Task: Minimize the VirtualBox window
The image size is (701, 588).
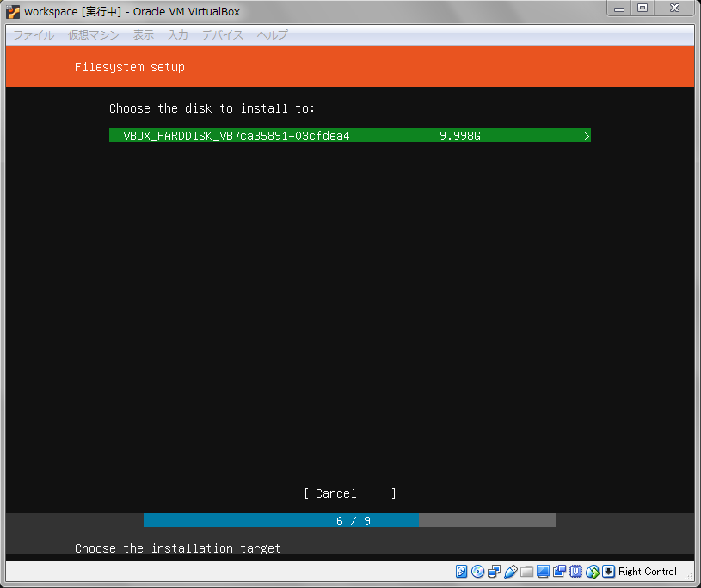Action: pos(618,9)
